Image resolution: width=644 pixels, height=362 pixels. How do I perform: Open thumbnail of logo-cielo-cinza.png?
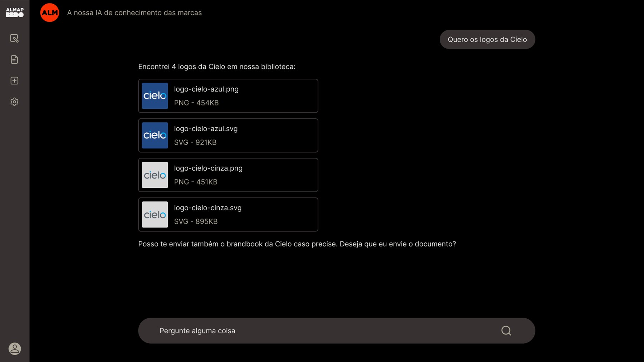[155, 175]
